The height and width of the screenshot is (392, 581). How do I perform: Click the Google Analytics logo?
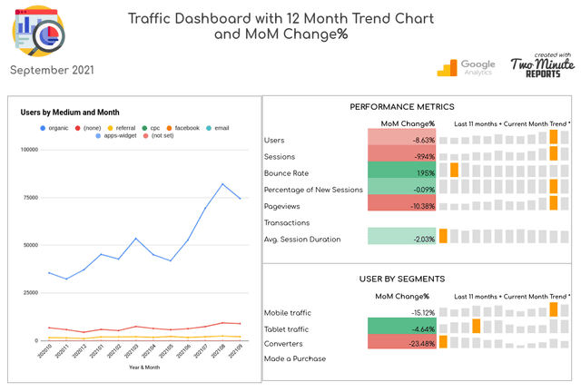coord(466,67)
